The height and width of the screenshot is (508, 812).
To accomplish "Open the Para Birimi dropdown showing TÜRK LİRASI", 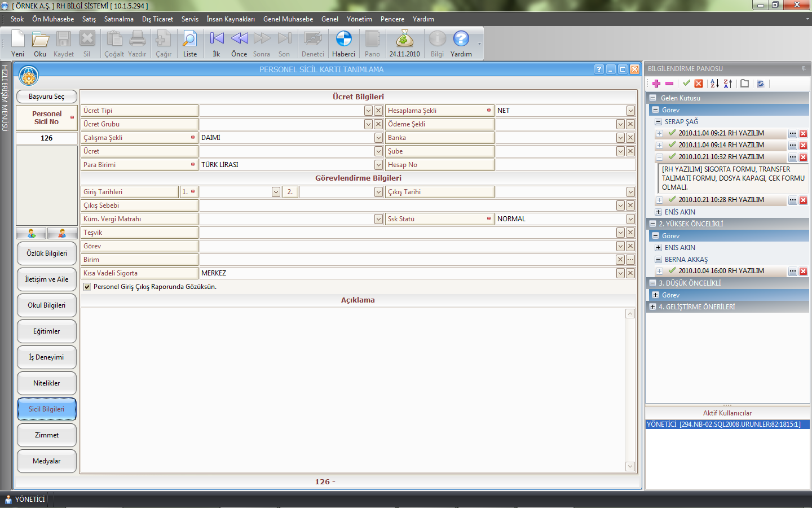I will pos(378,165).
